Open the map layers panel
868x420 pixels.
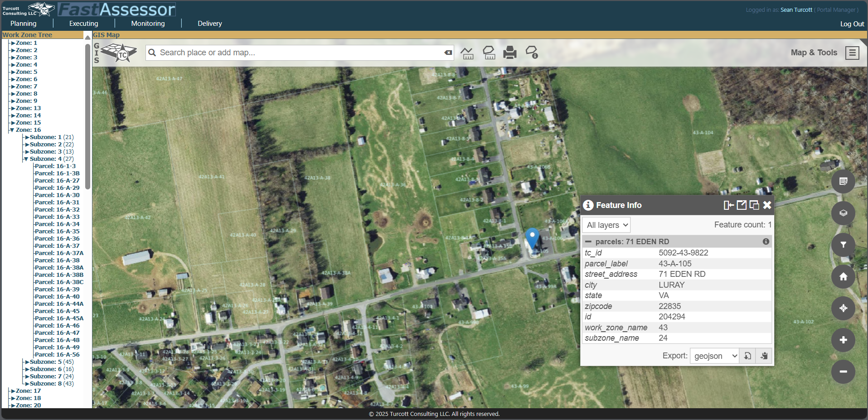click(843, 213)
